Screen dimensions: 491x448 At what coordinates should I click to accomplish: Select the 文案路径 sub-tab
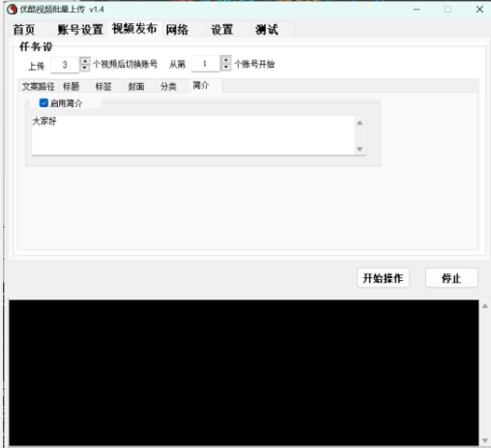(x=39, y=86)
